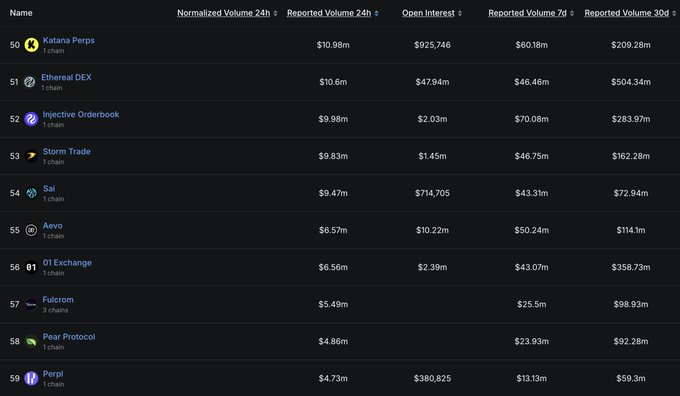Screen dimensions: 680x396
Task: Select Injective Orderbook 7d volume $70.08m
Action: coord(532,119)
